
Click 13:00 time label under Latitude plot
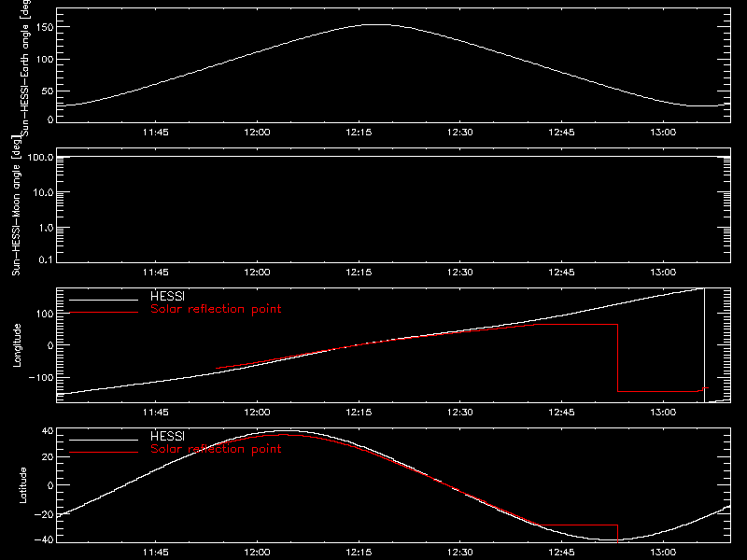point(663,553)
